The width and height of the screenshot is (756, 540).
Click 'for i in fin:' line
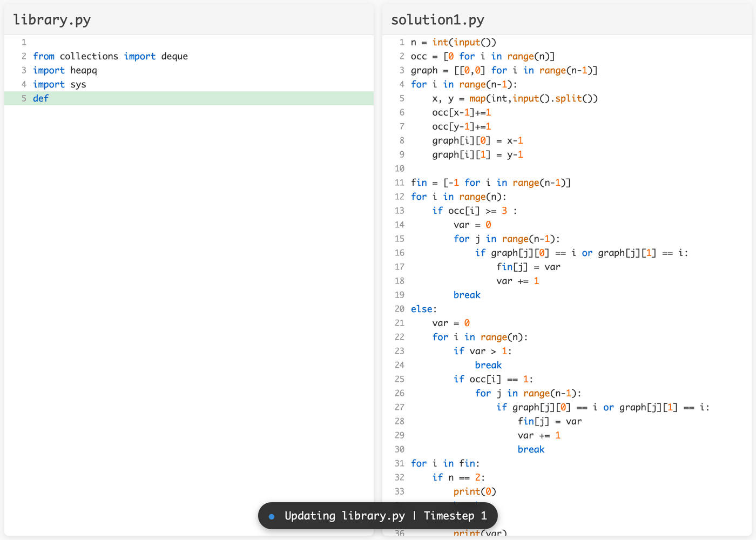tap(446, 463)
